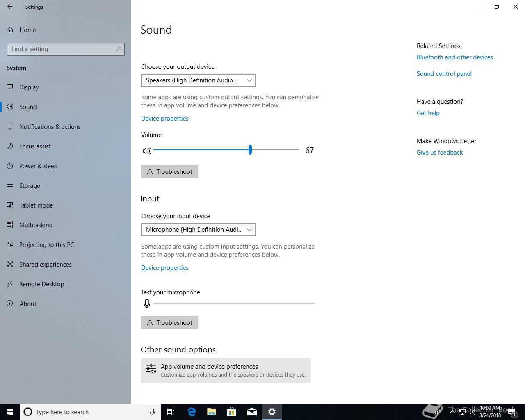Open the output device dropdown showing Speakers
The width and height of the screenshot is (525, 420).
point(199,80)
